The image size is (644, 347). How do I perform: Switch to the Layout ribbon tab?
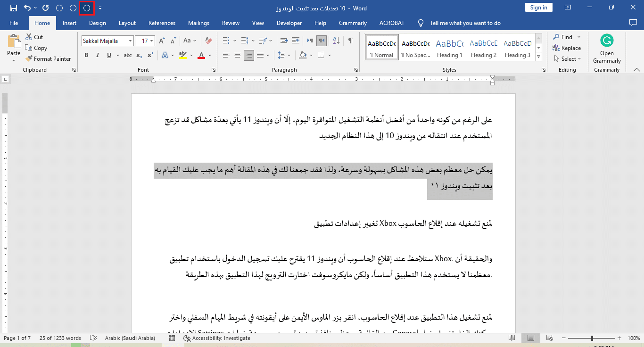click(x=127, y=23)
